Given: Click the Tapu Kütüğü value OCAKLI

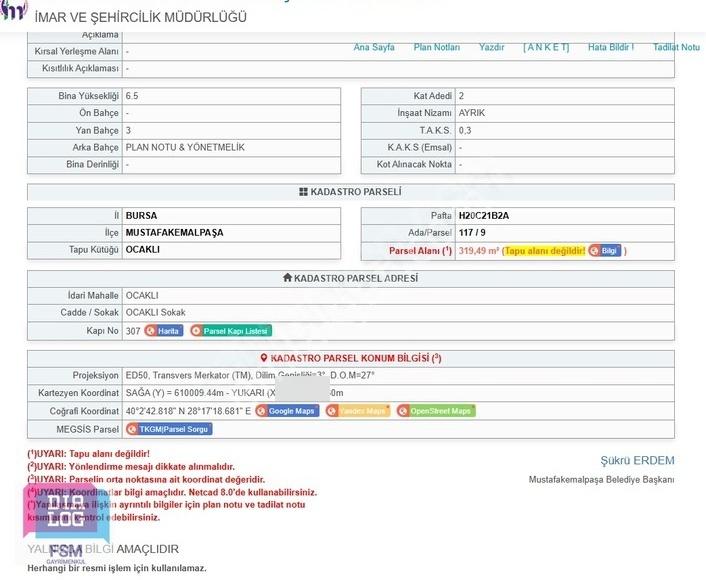Looking at the screenshot, I should [142, 249].
